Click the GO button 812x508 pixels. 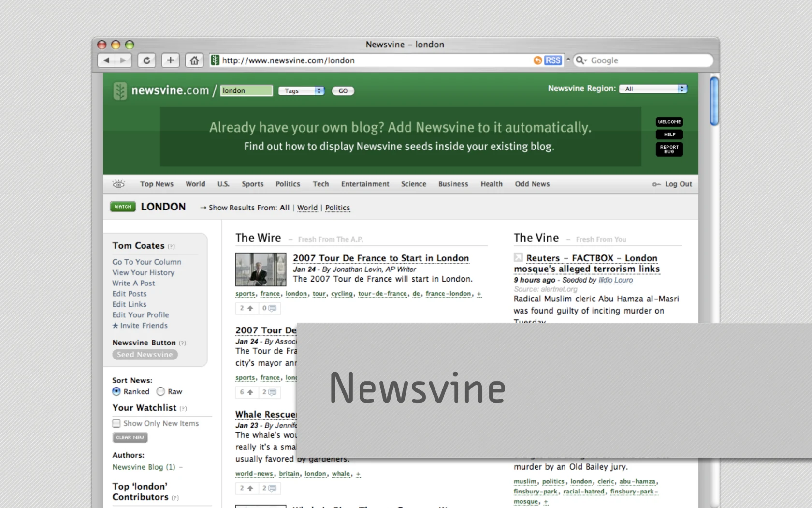[343, 91]
